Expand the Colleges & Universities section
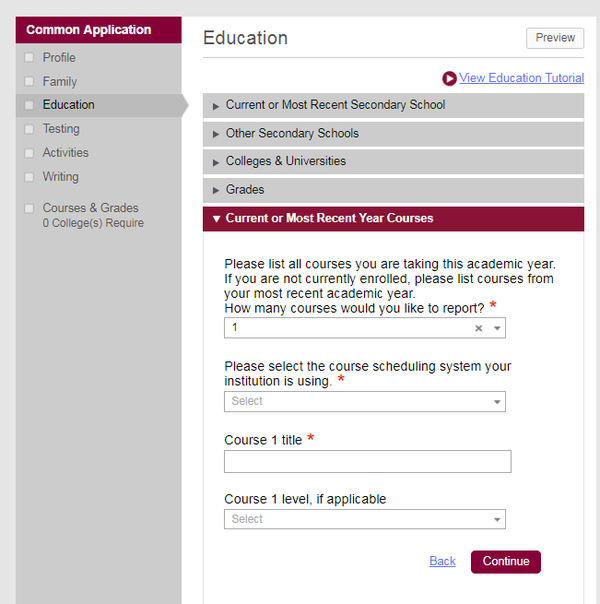Screen dimensions: 600x604 pyautogui.click(x=286, y=161)
